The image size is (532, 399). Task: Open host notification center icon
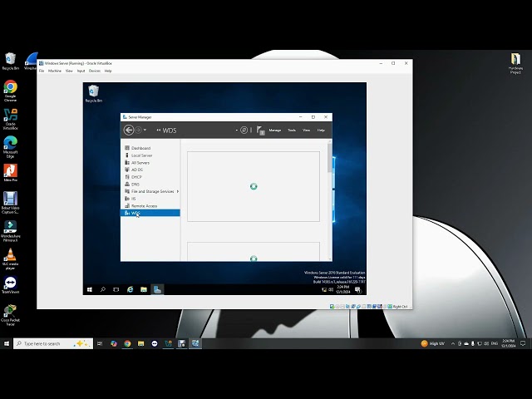523,343
